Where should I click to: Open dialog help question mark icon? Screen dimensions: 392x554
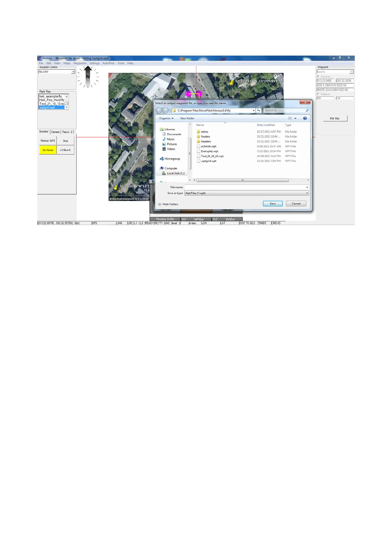coord(305,118)
